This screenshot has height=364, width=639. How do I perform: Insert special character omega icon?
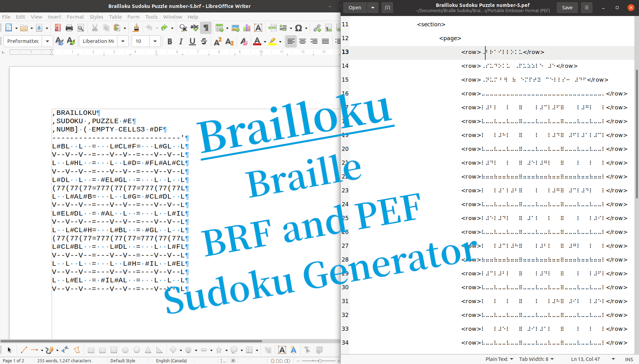(298, 28)
